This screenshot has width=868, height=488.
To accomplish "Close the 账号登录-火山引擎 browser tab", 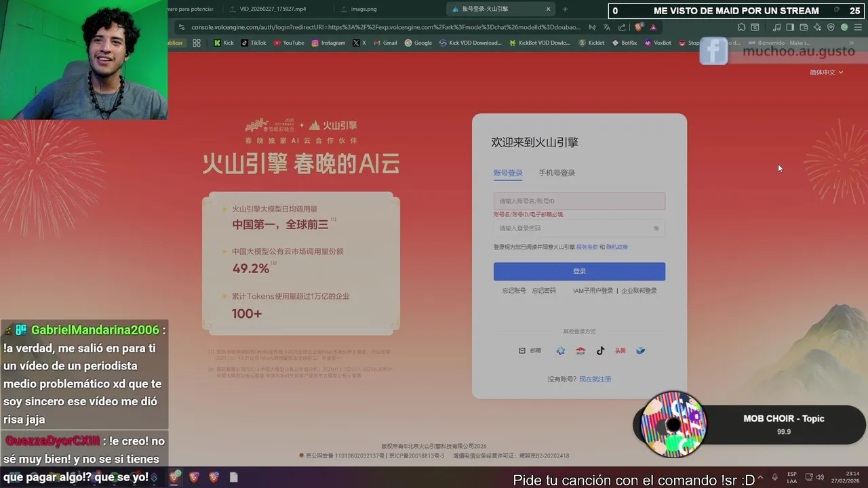I will [549, 9].
